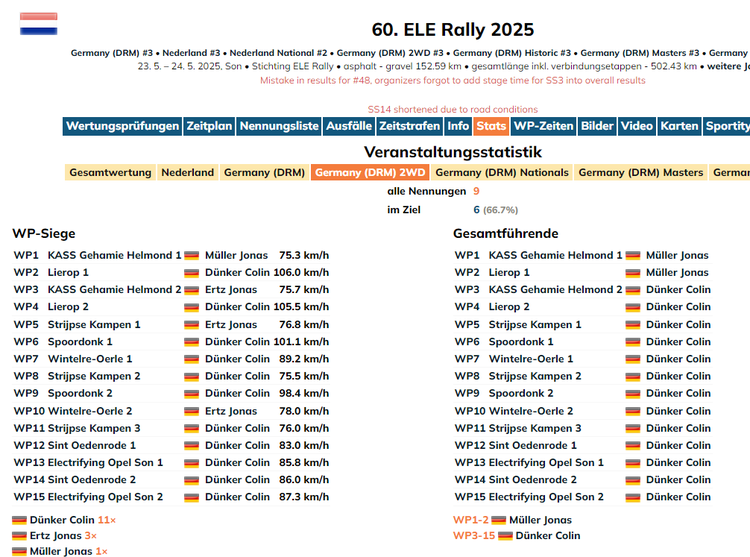750x557 pixels.
Task: Open the WP-Zeiten tab
Action: click(x=543, y=126)
